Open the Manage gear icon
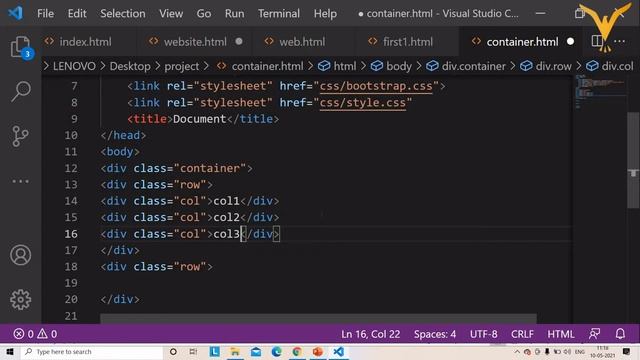 pyautogui.click(x=20, y=300)
